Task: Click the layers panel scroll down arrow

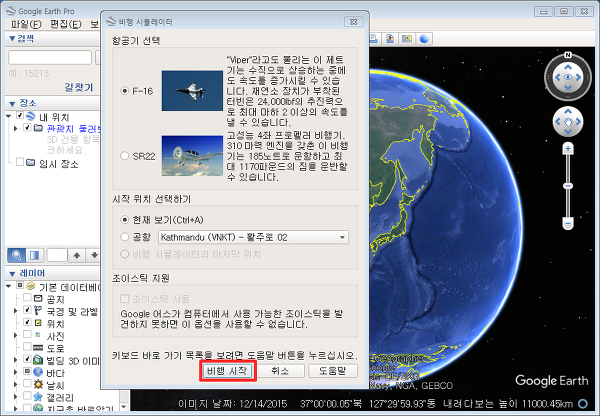Action: [124, 406]
